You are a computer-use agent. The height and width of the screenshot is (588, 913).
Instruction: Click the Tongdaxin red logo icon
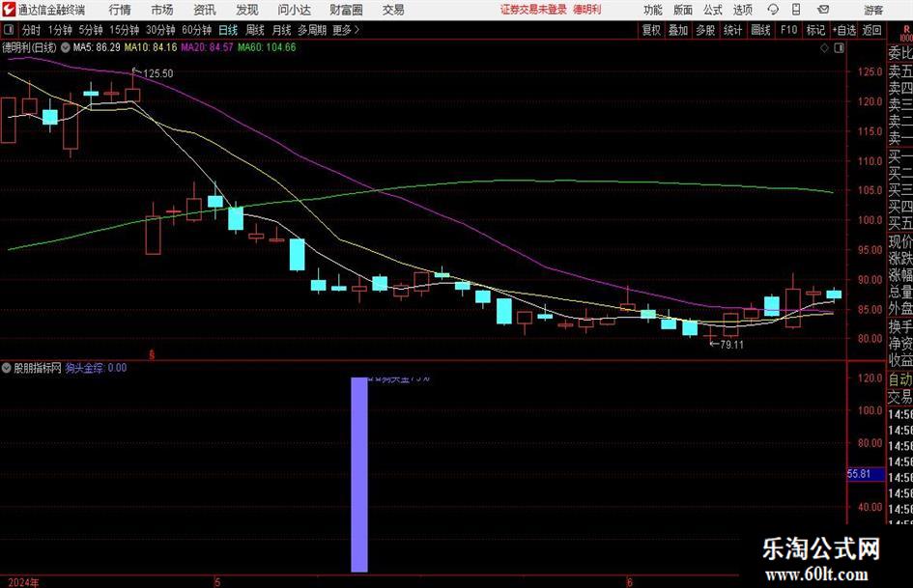[x=9, y=10]
